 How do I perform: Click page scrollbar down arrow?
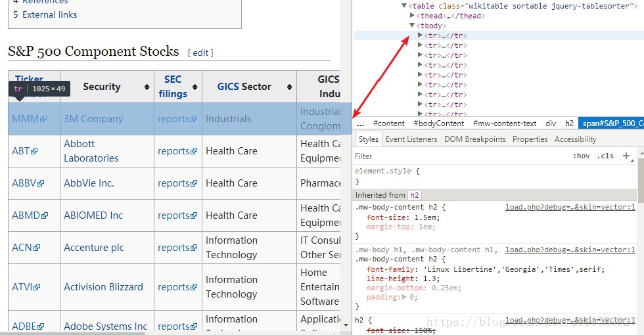[346, 325]
